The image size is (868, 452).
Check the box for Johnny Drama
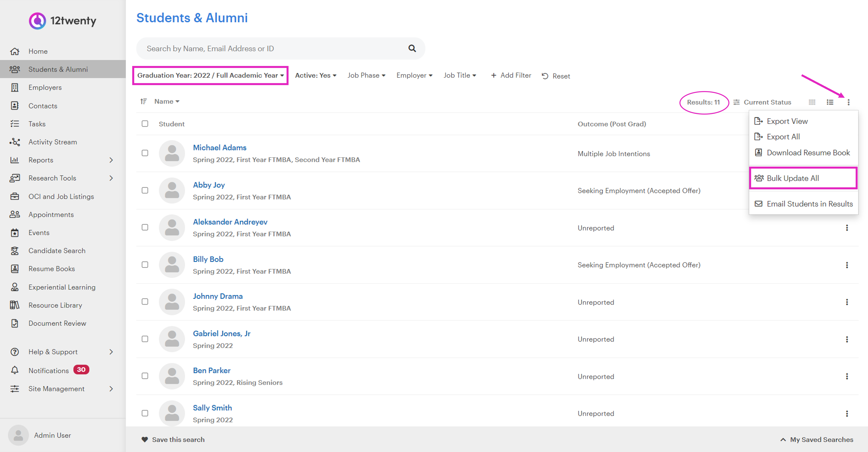point(145,302)
